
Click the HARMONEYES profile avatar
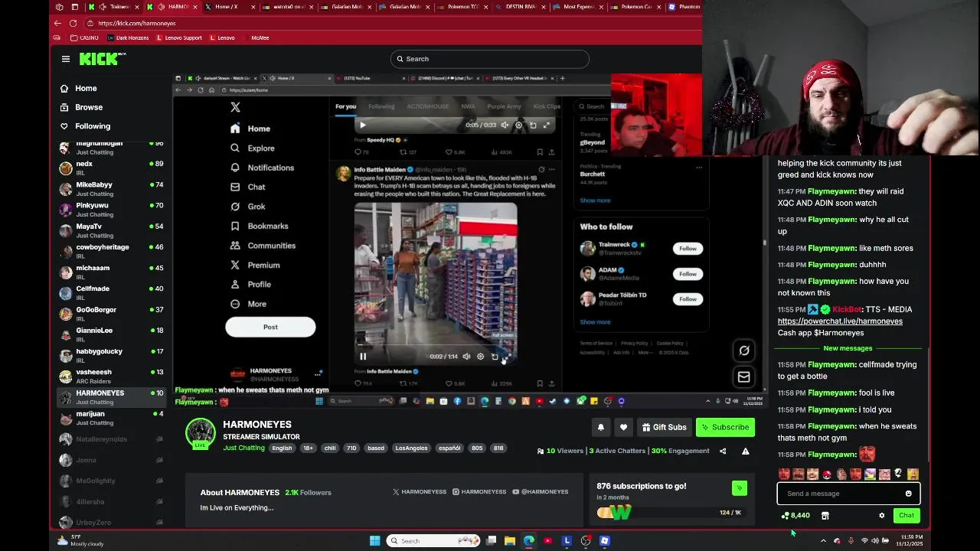(x=201, y=433)
